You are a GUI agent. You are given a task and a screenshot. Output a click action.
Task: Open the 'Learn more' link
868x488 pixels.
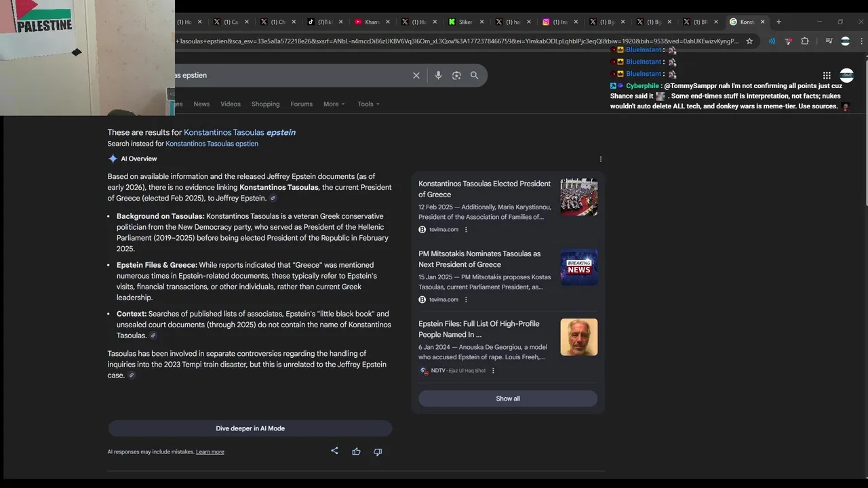pos(210,452)
